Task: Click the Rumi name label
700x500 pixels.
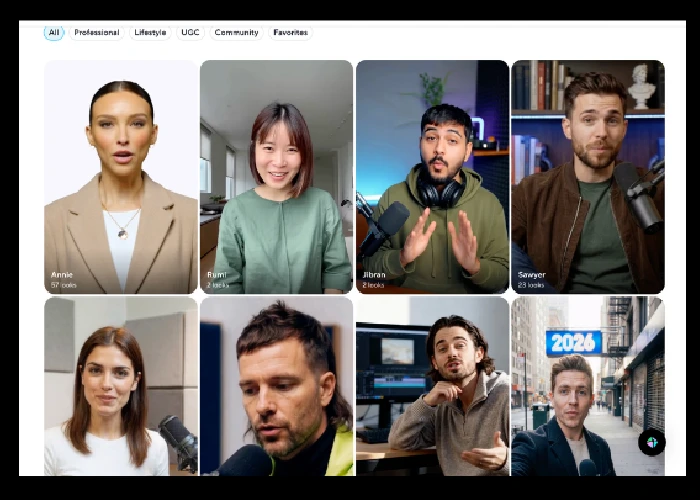Action: (x=217, y=274)
